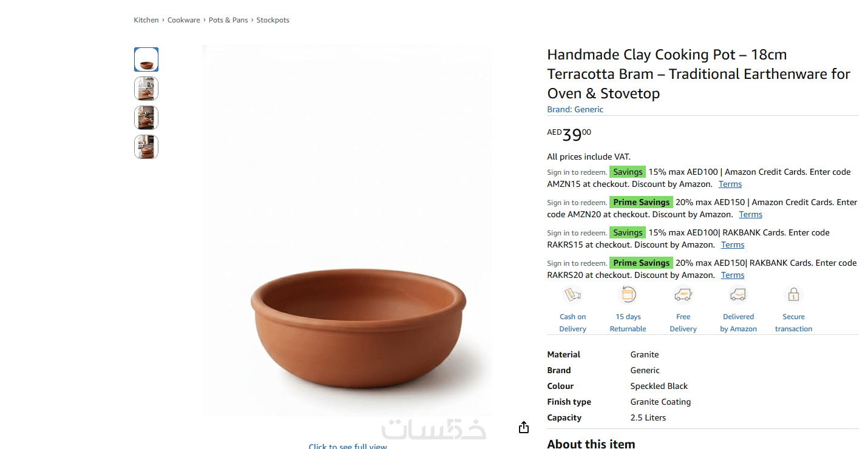Viewport: 868px width, 449px height.
Task: Open Terms link for AMZN15 offer
Action: 730,184
